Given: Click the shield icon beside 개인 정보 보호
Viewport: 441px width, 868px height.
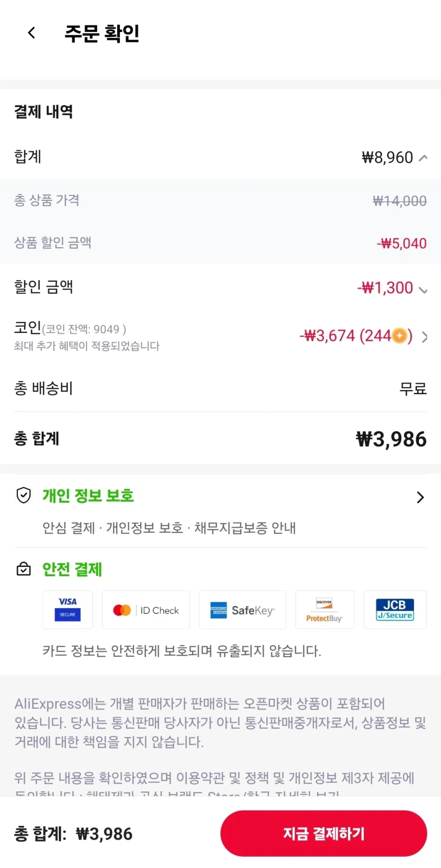Looking at the screenshot, I should point(23,496).
